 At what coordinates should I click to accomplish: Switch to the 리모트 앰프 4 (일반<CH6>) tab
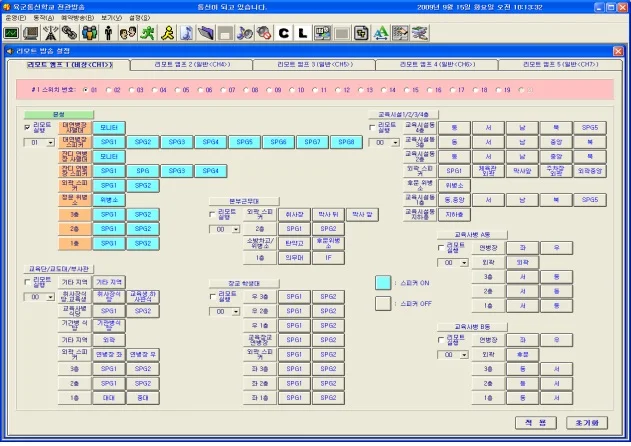437,64
